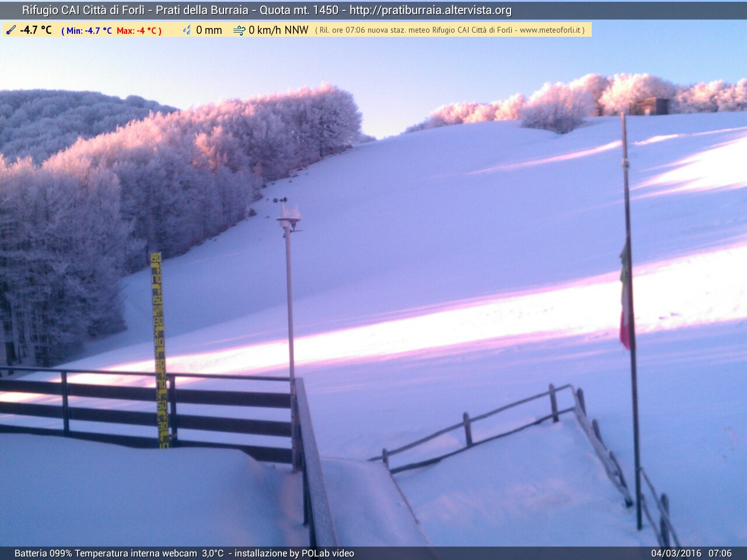Image resolution: width=747 pixels, height=560 pixels.
Task: Open the pratiburraia.altervista.org URL in title
Action: (x=430, y=10)
